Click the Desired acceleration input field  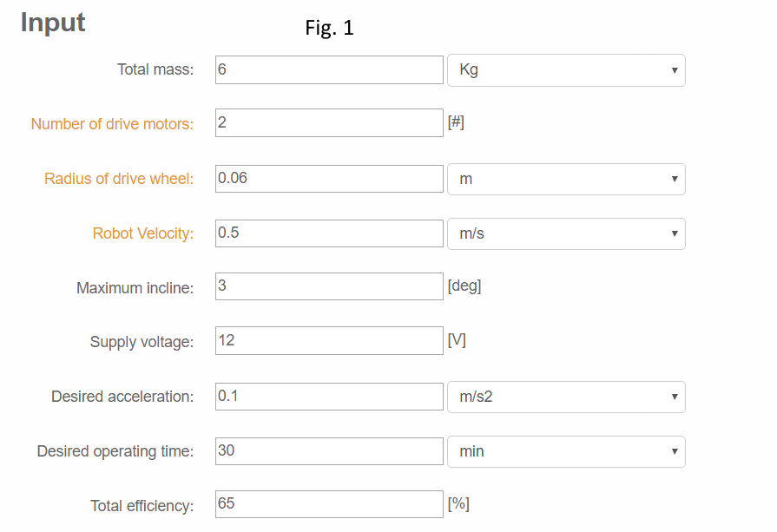(x=329, y=397)
